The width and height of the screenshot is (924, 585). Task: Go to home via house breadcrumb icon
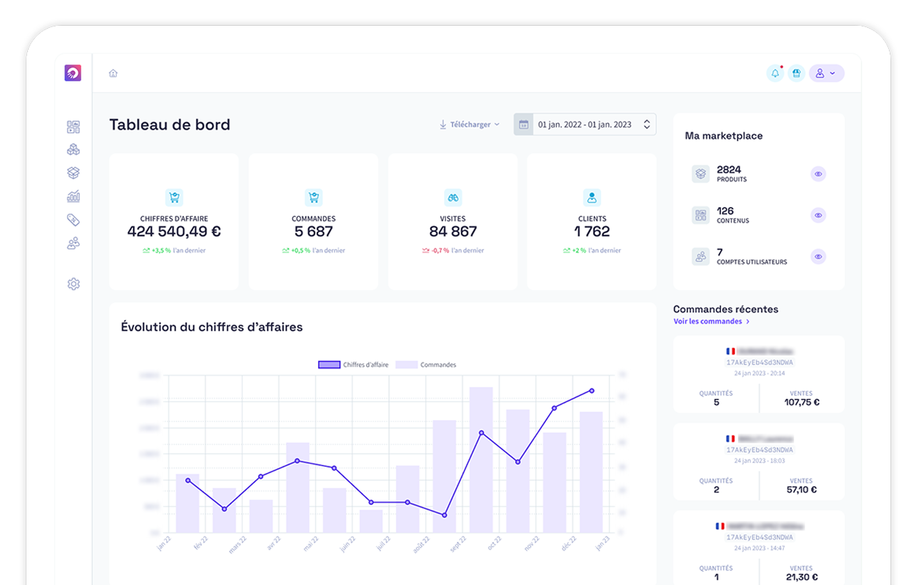(113, 73)
